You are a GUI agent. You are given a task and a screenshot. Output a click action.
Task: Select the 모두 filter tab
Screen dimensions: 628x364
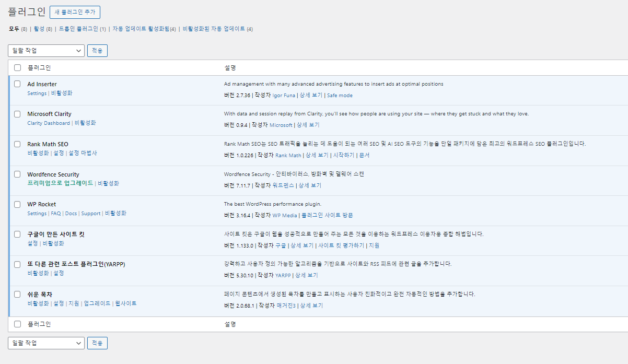(14, 29)
